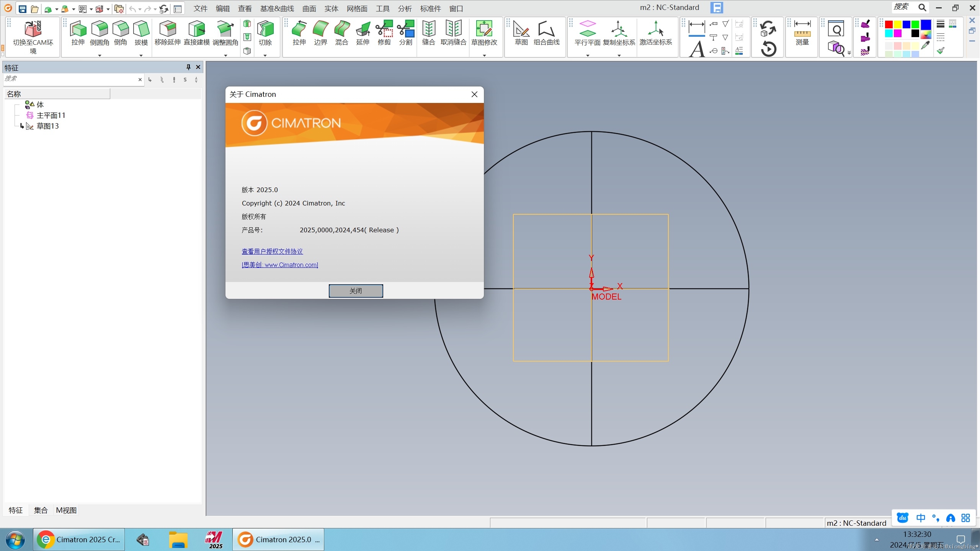The image size is (980, 551).
Task: Open the 编辑 menu
Action: pos(223,8)
